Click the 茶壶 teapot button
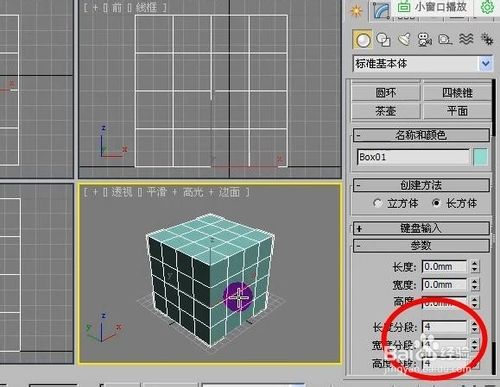 (x=386, y=111)
